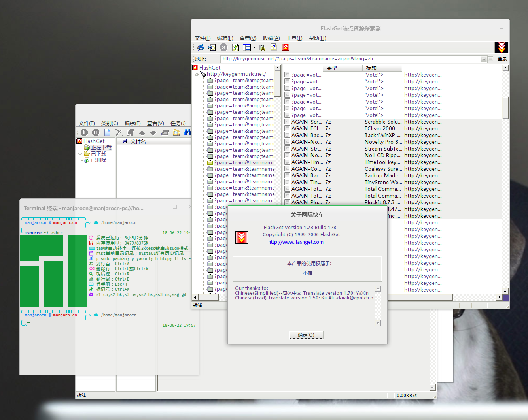Open the address bar dropdown arrow
528x420 pixels.
[x=484, y=59]
